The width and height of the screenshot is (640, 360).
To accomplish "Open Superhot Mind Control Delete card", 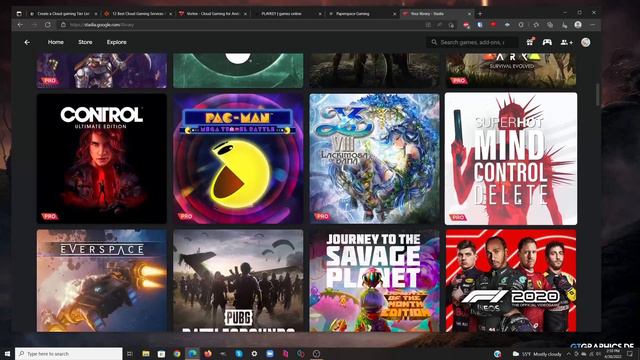I will coord(511,158).
